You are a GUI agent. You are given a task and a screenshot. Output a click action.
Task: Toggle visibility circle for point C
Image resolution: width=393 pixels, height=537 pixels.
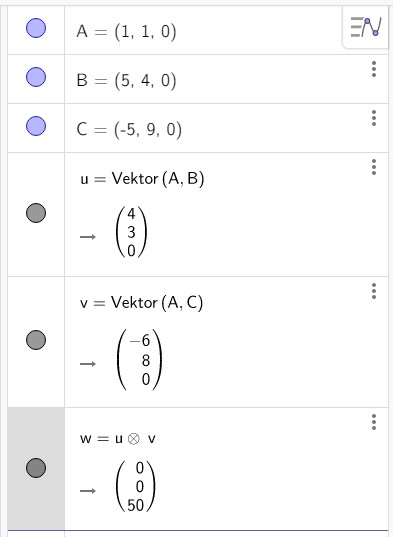coord(36,126)
